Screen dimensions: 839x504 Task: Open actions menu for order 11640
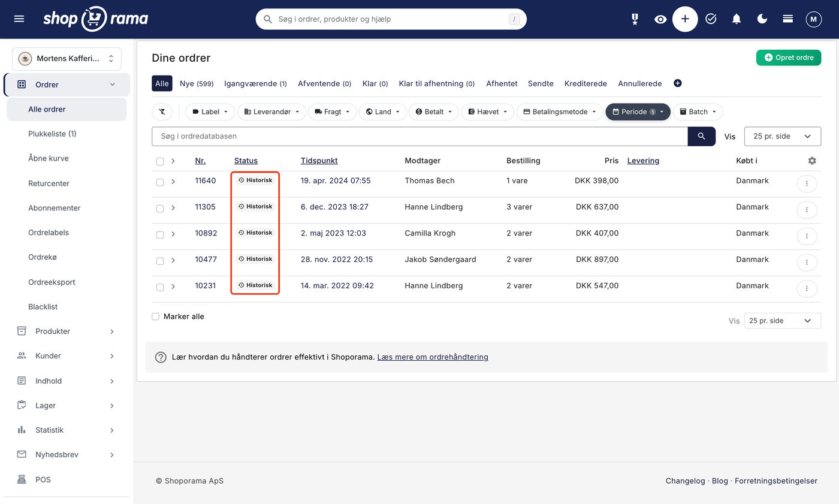(x=807, y=183)
